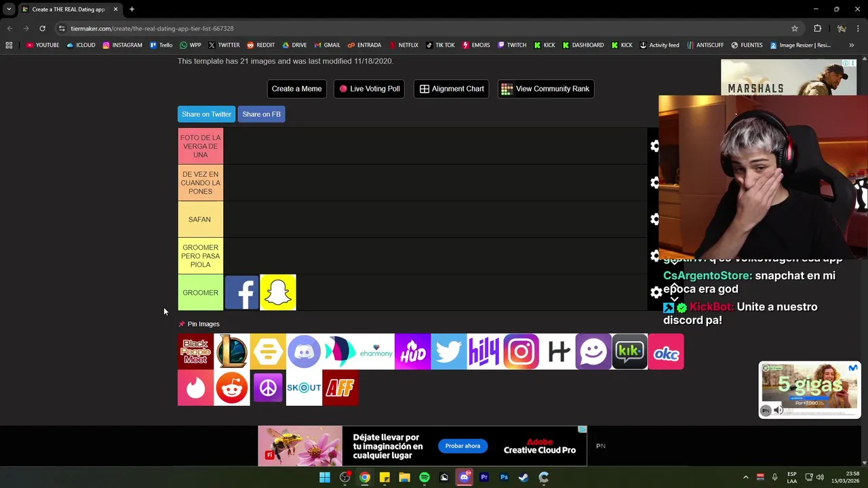This screenshot has height=488, width=868.
Task: Pick the Tinder flame image
Action: (x=195, y=388)
